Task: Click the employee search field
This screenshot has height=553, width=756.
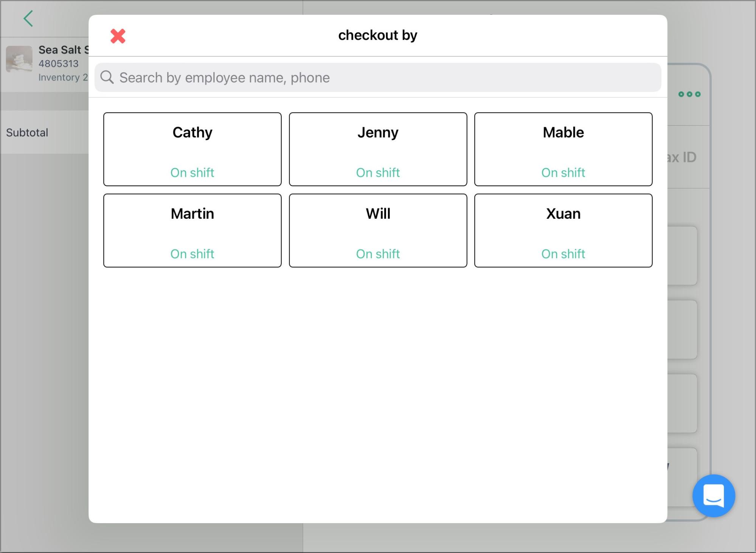Action: [x=378, y=78]
